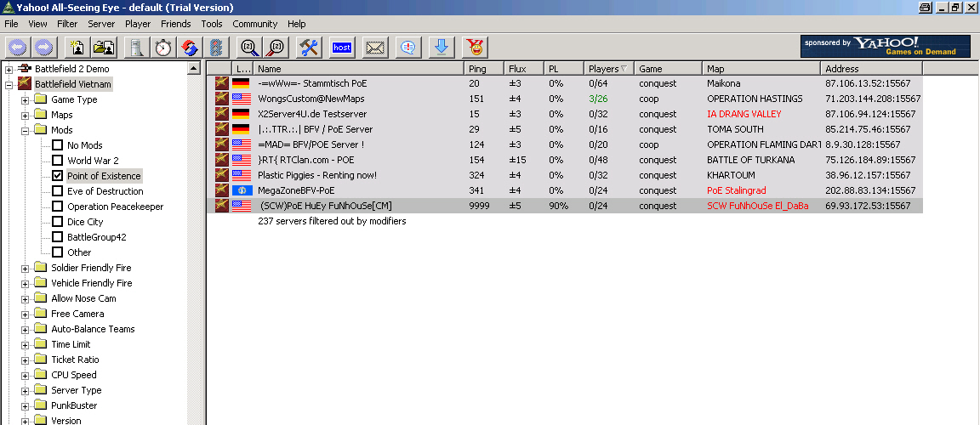The width and height of the screenshot is (980, 425).
Task: Click the Name column header
Action: pyautogui.click(x=358, y=69)
